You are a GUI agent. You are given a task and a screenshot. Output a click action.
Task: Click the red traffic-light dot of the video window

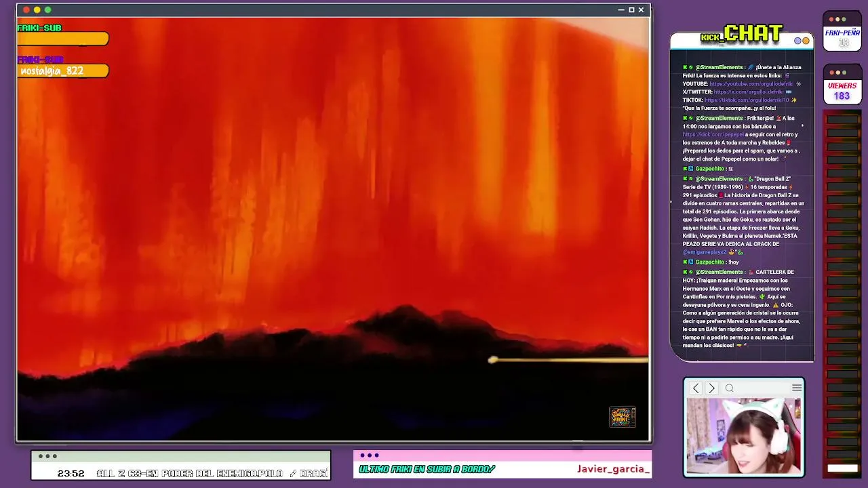click(x=26, y=10)
